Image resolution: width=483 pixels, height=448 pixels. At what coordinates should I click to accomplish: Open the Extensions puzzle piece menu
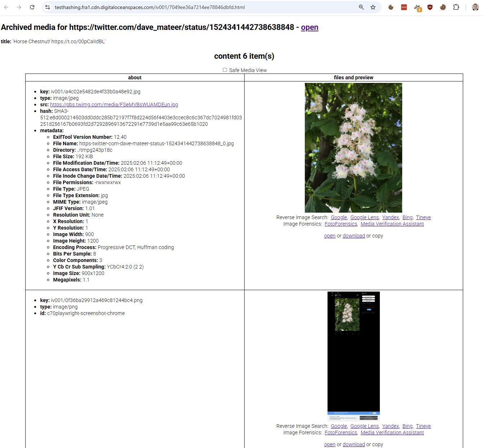click(x=456, y=7)
